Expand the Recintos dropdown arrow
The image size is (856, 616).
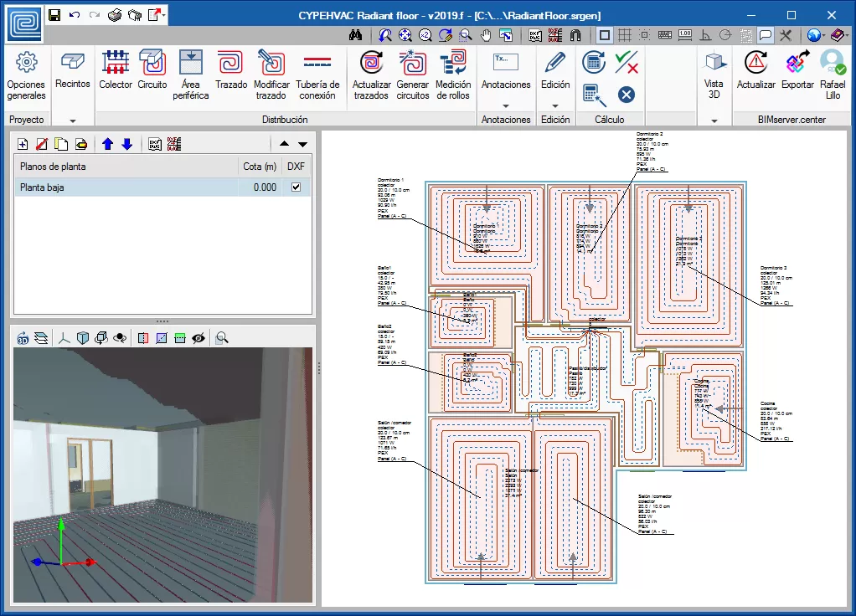point(73,121)
